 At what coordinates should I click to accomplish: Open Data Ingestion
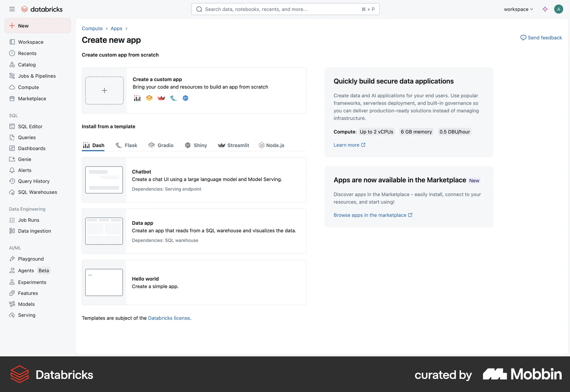tap(34, 231)
